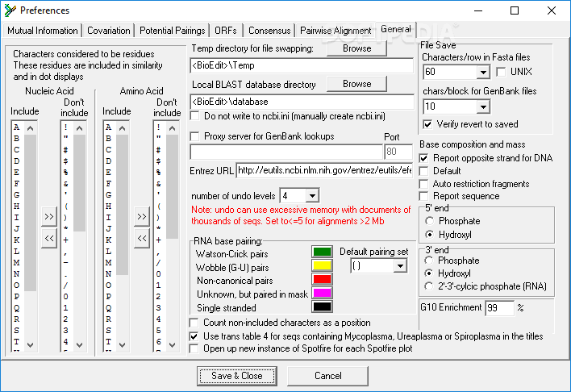
Task: Select the General tab
Action: (396, 29)
